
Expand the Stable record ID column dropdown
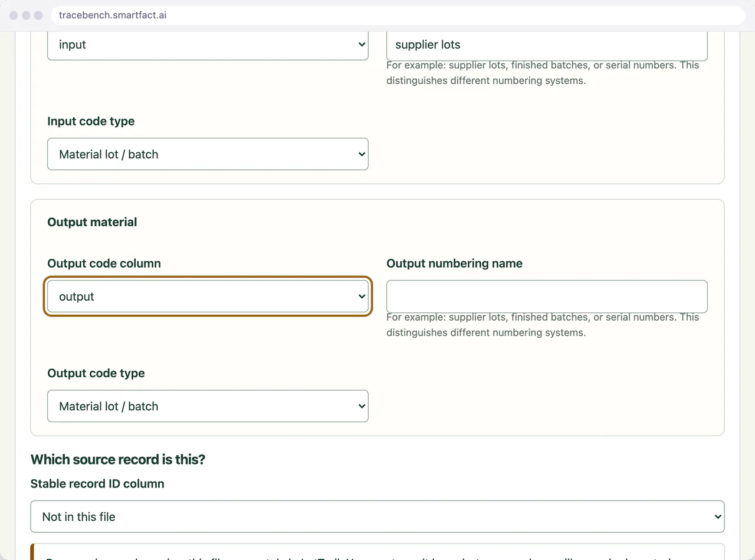tap(377, 517)
